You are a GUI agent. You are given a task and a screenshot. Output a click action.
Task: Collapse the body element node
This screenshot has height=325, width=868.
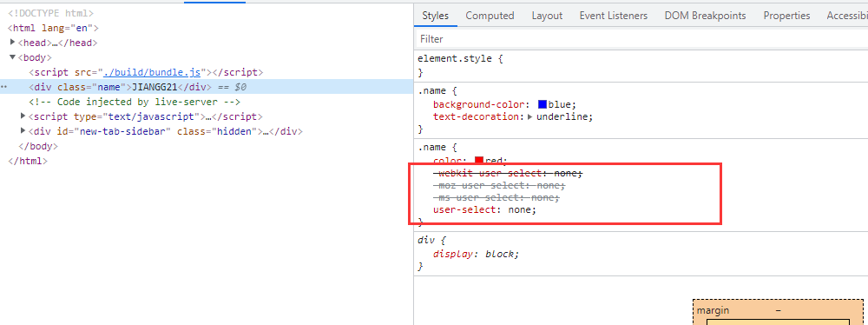click(13, 57)
